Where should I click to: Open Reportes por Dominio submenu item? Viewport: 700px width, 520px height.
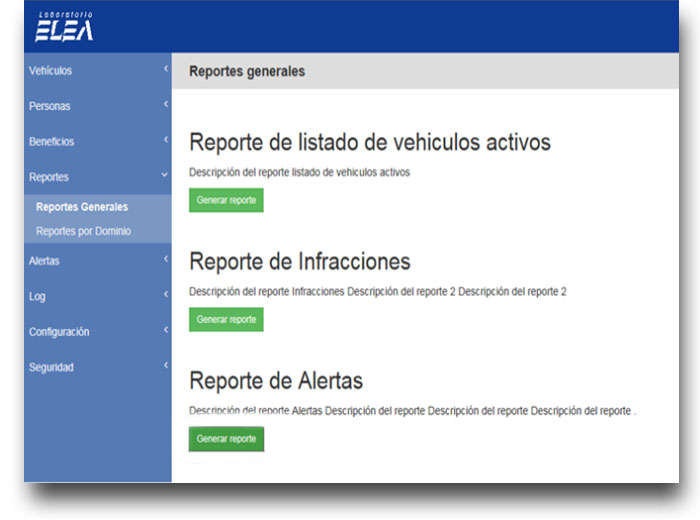pyautogui.click(x=83, y=231)
